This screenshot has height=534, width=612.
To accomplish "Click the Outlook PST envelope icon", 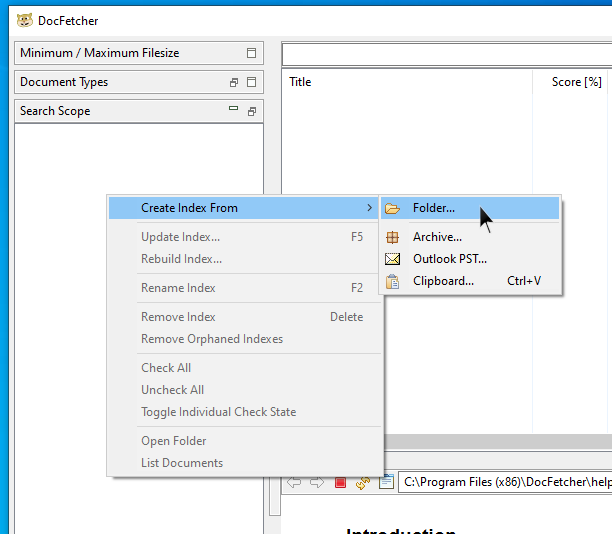I will click(392, 259).
